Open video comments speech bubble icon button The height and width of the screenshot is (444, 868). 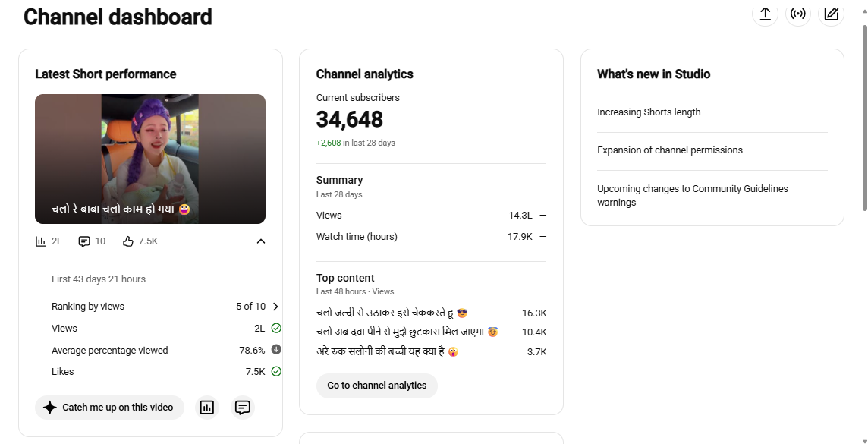coord(243,408)
